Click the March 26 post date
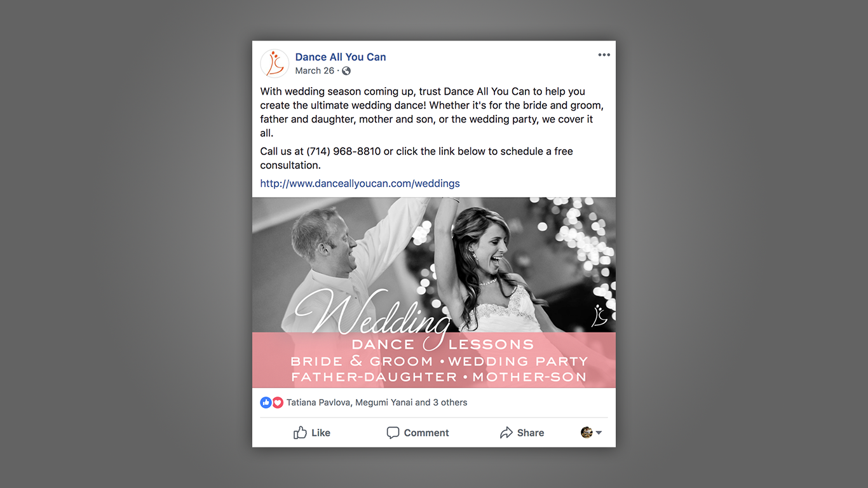 click(315, 71)
